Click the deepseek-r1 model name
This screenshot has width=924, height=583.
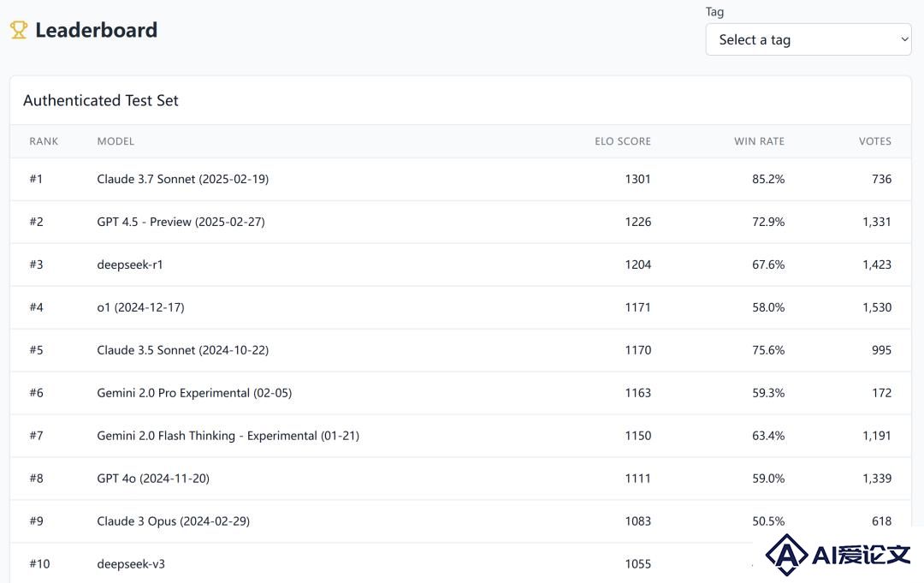130,265
